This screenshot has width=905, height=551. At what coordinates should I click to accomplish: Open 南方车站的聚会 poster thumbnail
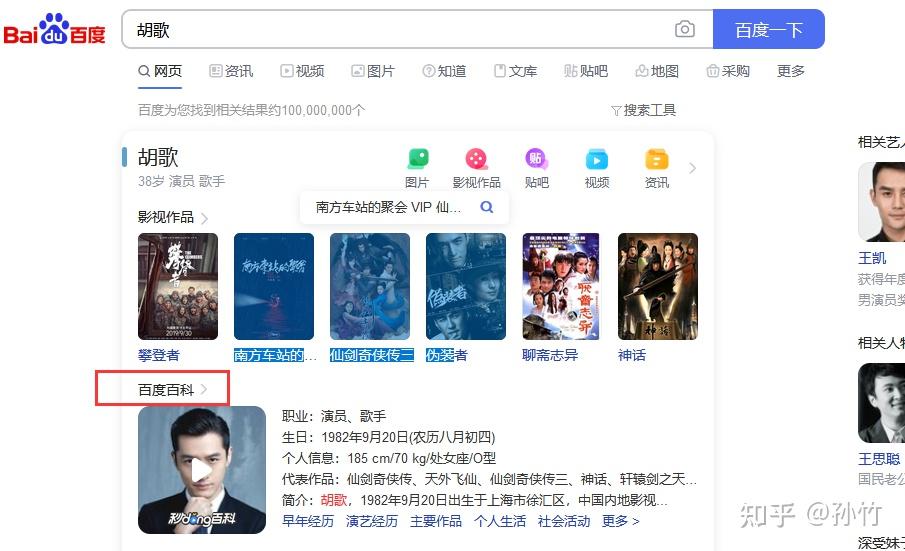click(274, 286)
